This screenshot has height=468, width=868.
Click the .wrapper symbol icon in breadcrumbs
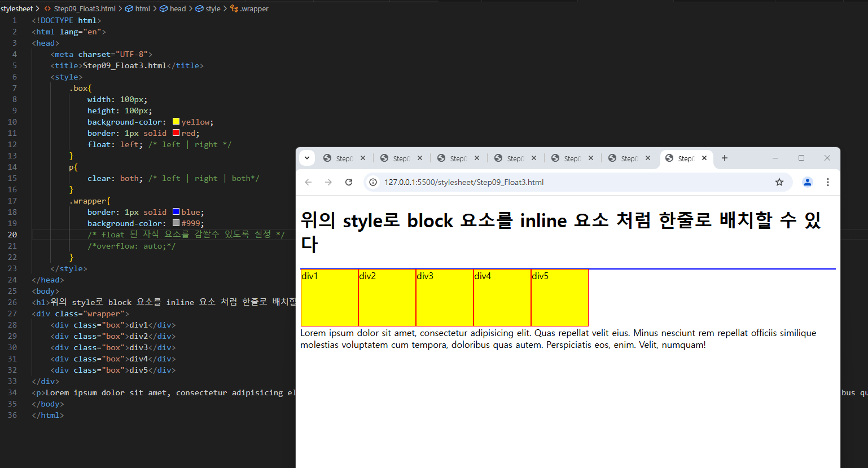[x=234, y=8]
